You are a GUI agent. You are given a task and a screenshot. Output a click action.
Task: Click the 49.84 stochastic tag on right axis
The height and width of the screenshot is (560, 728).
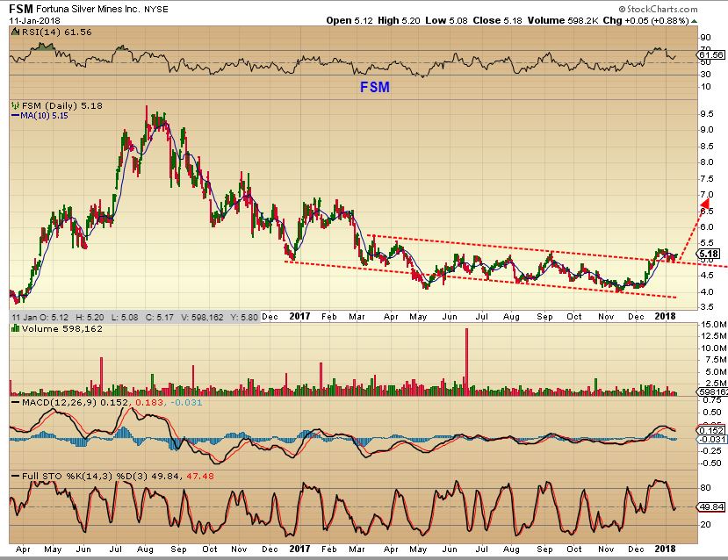point(711,507)
